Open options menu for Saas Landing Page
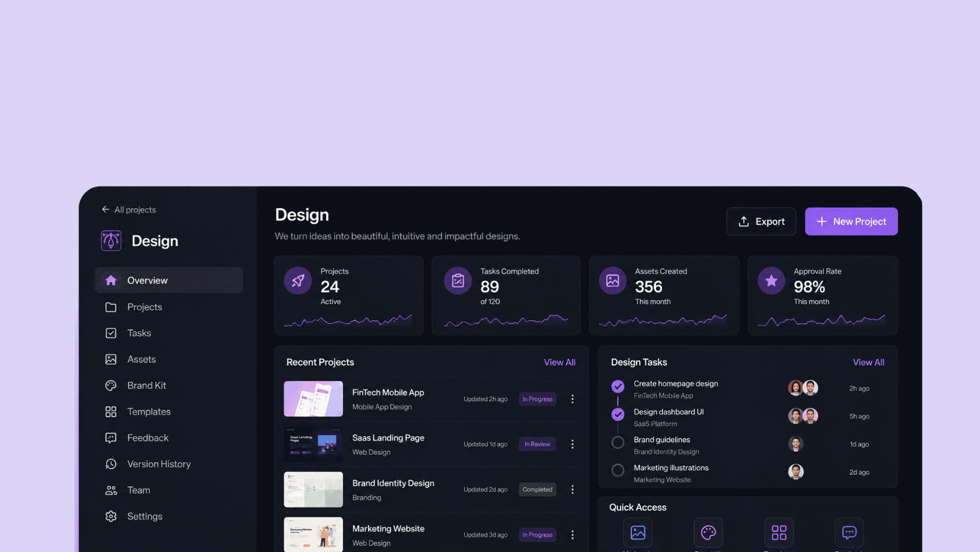Viewport: 980px width, 552px height. pos(573,444)
